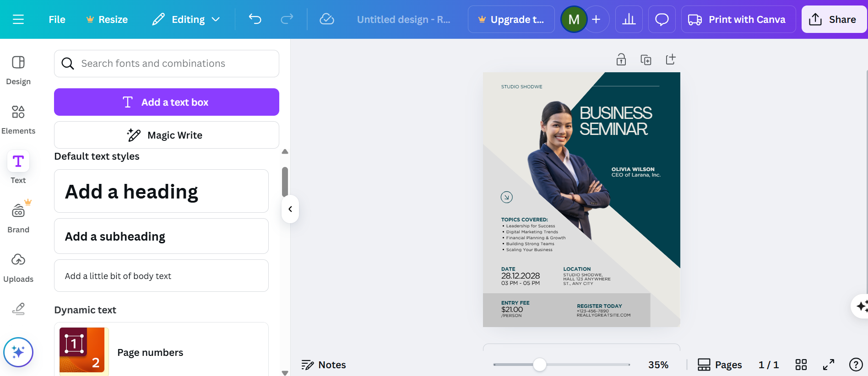
Task: Open the File menu
Action: coord(57,19)
